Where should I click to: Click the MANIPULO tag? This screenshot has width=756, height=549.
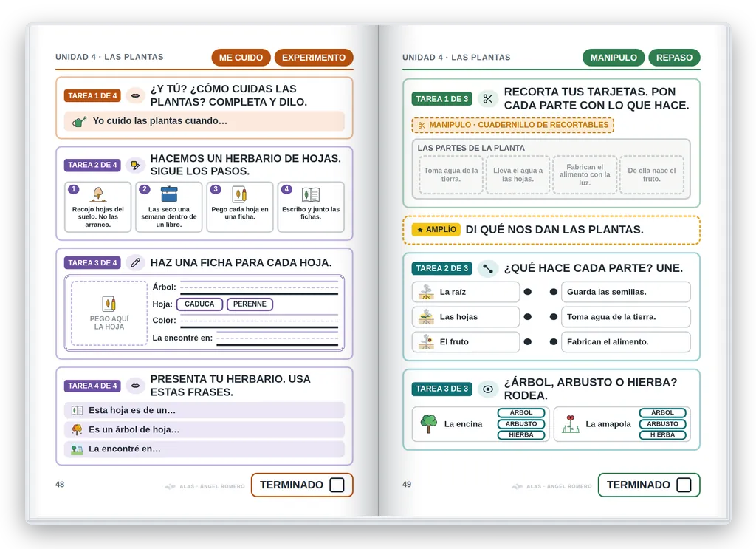pos(614,58)
